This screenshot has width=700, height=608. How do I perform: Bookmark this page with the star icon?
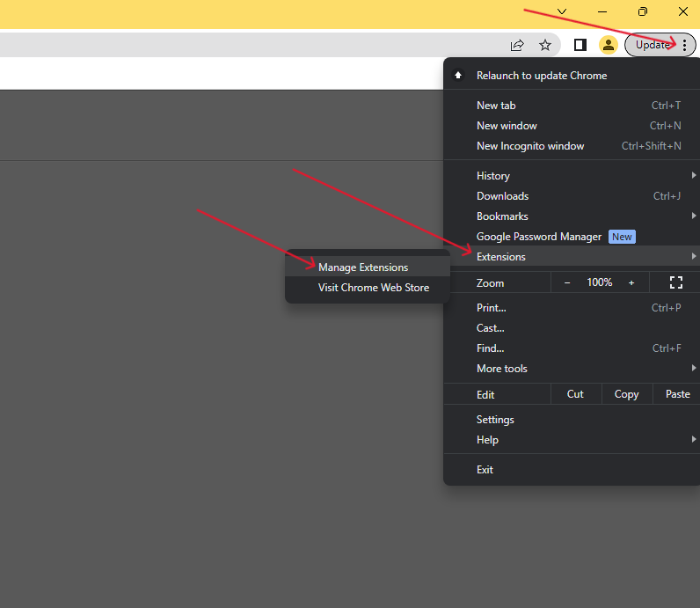(544, 45)
